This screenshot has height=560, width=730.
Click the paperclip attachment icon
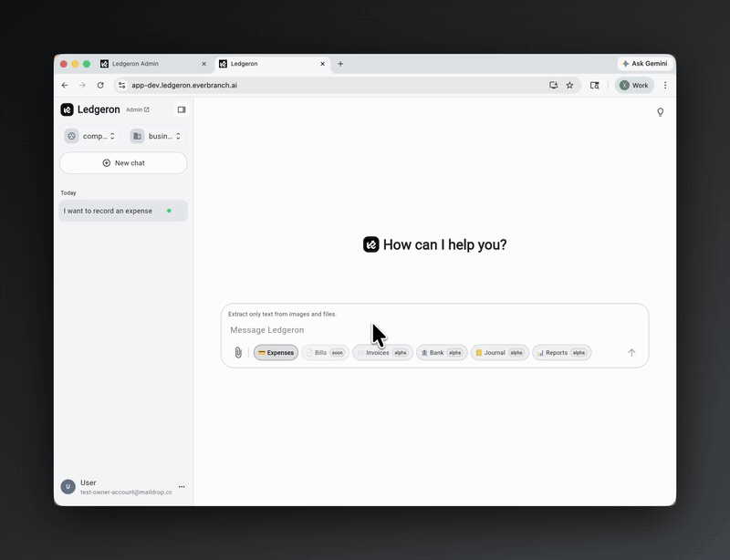pyautogui.click(x=239, y=352)
